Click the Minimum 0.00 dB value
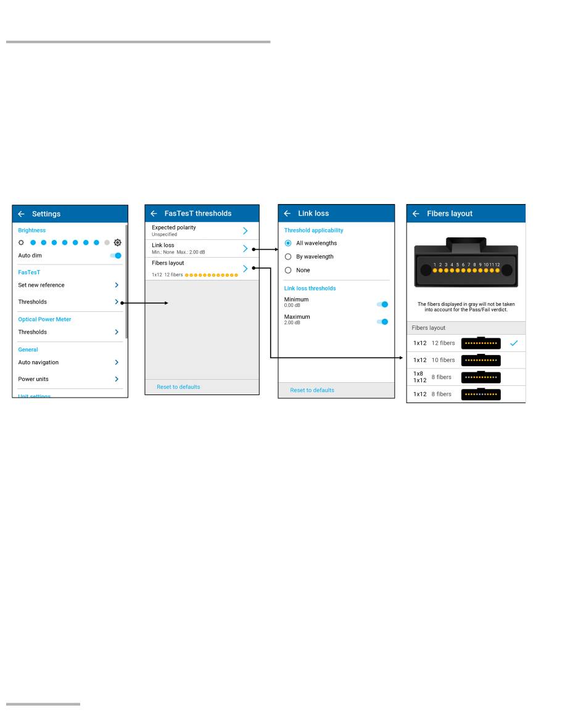This screenshot has height=728, width=586. point(292,306)
